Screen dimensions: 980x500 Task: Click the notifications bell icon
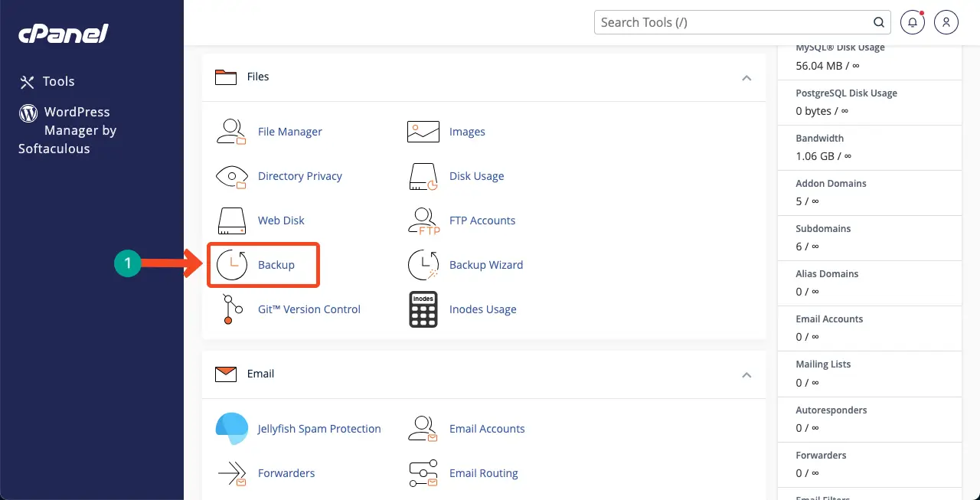912,22
